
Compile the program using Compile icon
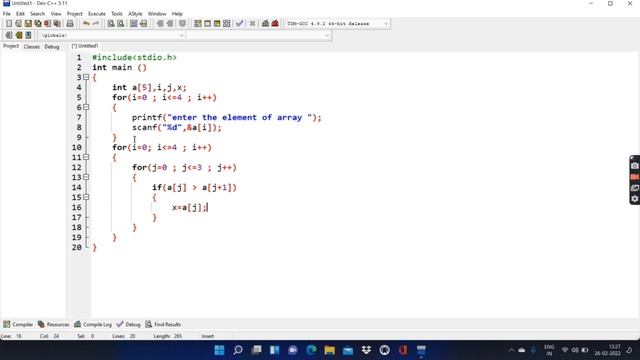point(198,24)
